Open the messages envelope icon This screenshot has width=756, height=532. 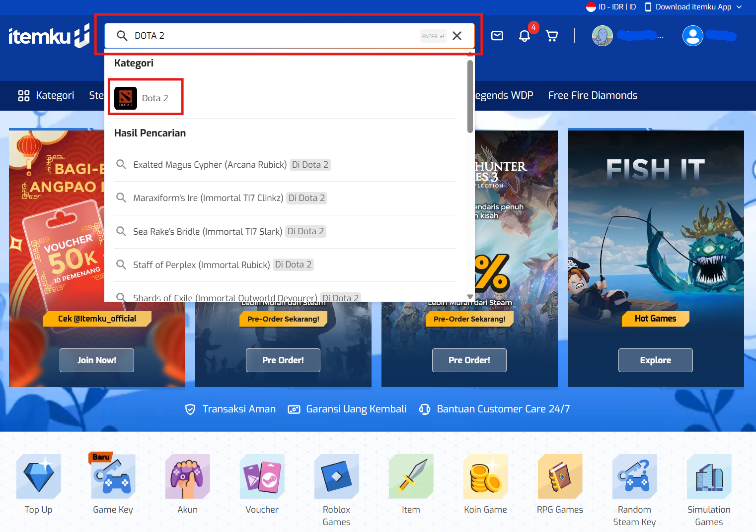497,36
